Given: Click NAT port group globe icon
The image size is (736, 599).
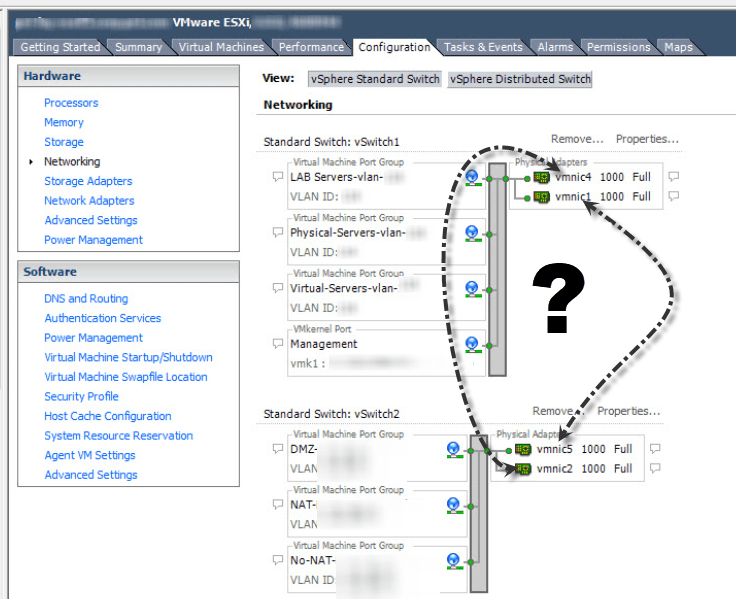Looking at the screenshot, I should point(453,506).
